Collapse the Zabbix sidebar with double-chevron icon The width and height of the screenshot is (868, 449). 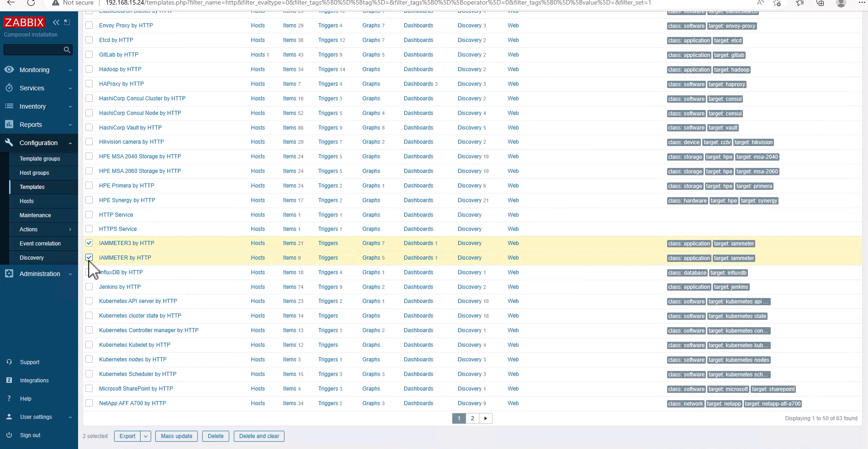coord(56,22)
